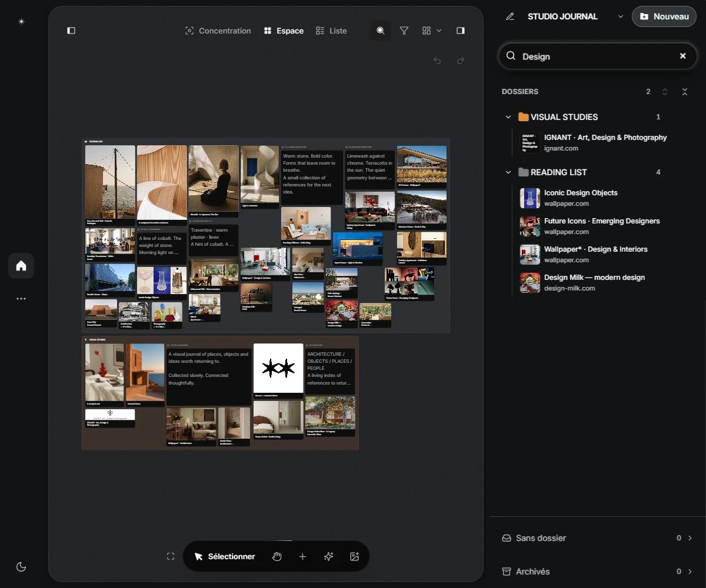
Task: Collapse the READING LIST folder chevron
Action: tap(508, 172)
